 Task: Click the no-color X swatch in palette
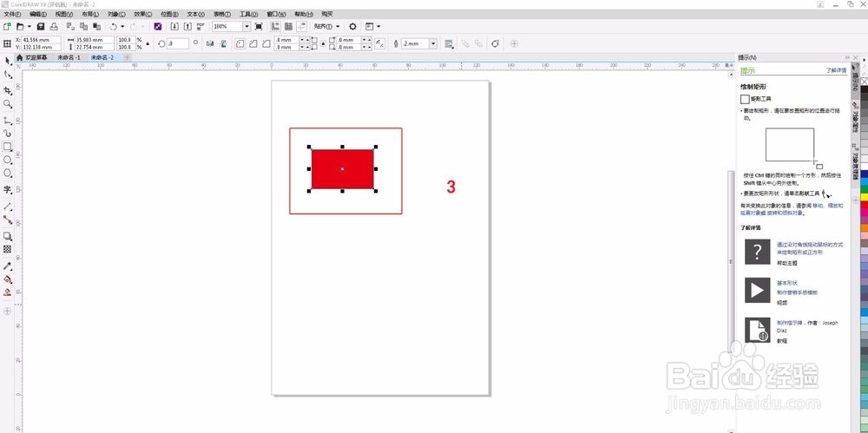(x=865, y=81)
